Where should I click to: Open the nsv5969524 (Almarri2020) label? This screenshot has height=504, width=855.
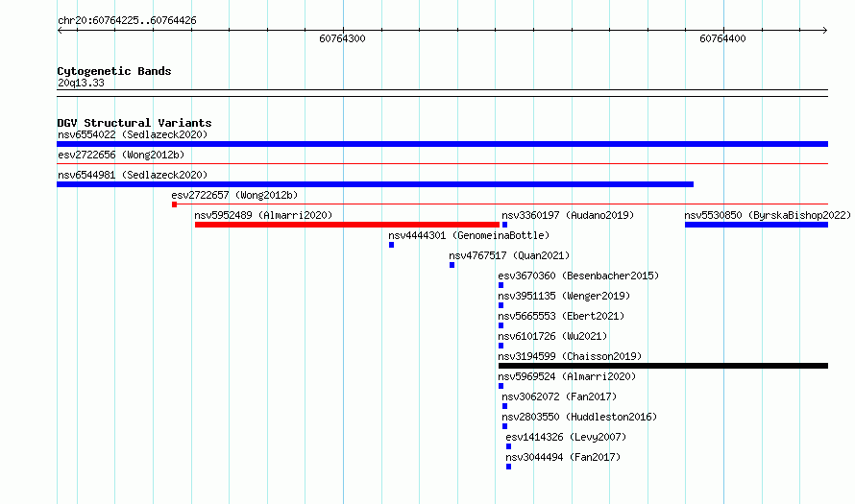[x=567, y=376]
